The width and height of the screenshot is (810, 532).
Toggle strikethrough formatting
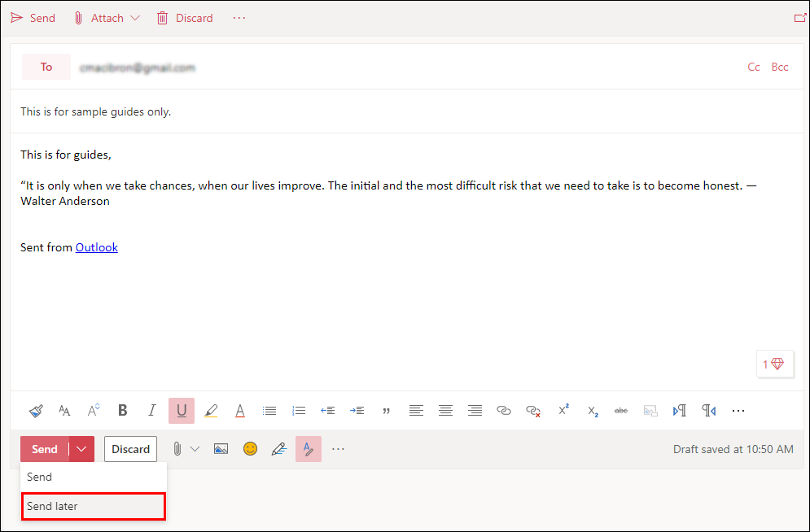[x=621, y=411]
